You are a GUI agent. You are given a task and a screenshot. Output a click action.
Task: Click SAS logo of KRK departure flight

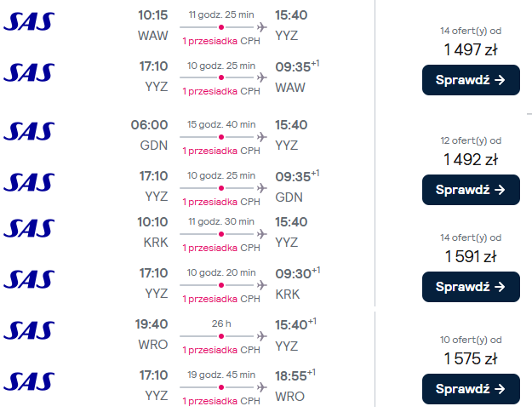pyautogui.click(x=29, y=228)
